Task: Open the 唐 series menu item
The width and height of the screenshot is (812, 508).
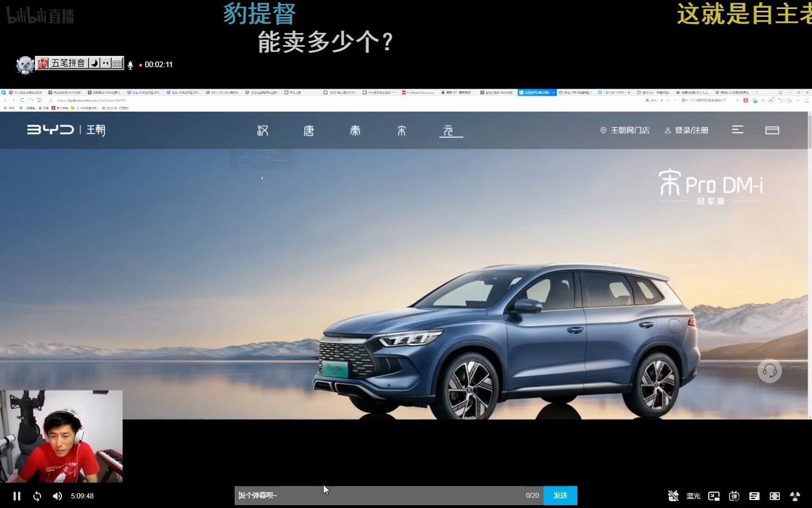Action: coord(309,130)
